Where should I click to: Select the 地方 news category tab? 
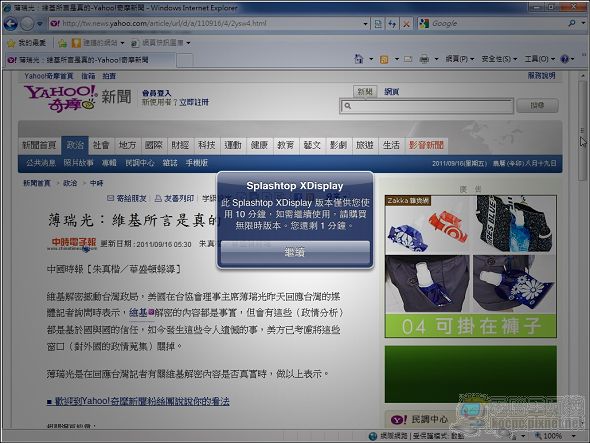[127, 145]
